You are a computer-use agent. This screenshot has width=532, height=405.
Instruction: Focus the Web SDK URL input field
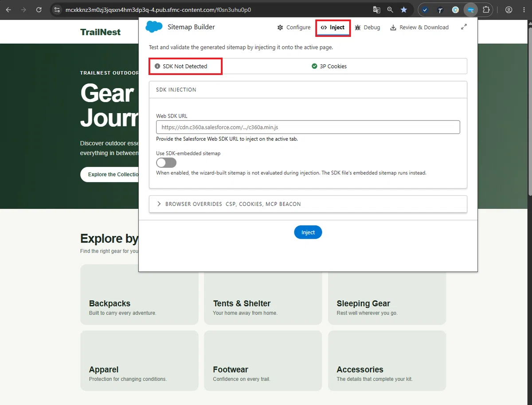tap(308, 127)
